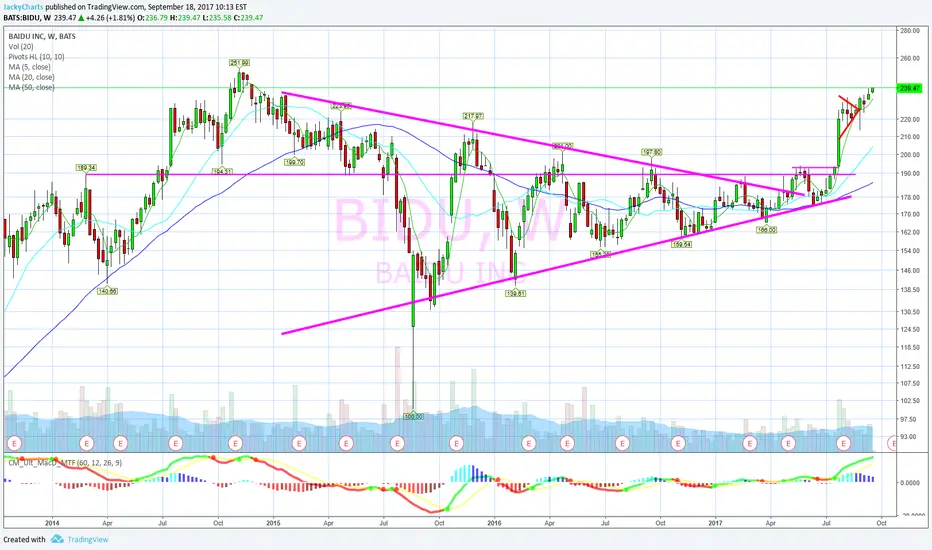Select the 'MA (20, close)' legend entry

click(32, 77)
